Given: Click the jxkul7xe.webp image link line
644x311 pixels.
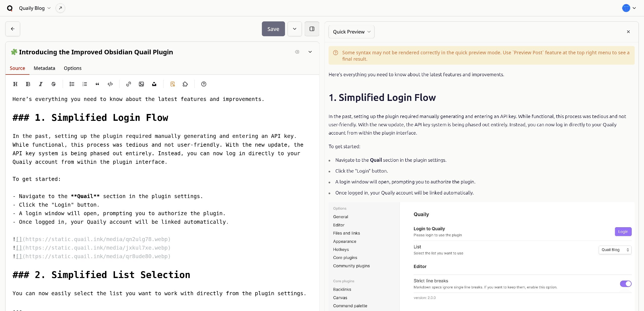Looking at the screenshot, I should tap(92, 248).
